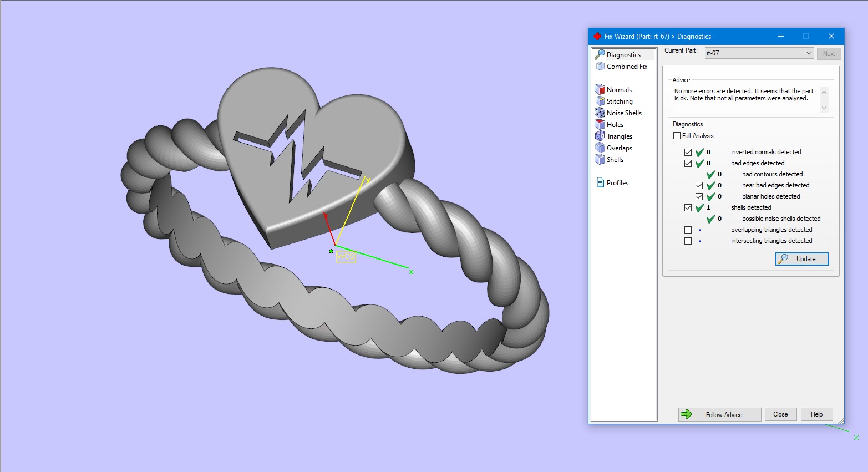Click the Shells cube icon
868x472 pixels.
coord(600,159)
